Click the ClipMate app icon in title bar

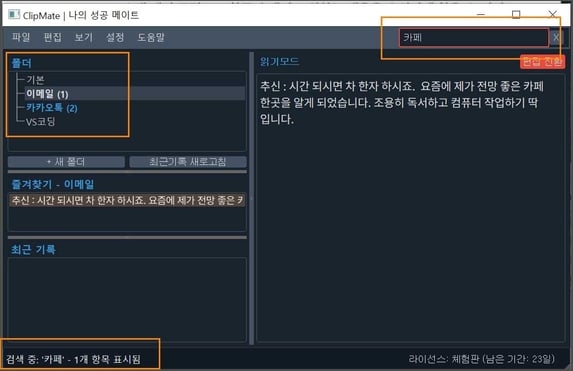pos(14,15)
